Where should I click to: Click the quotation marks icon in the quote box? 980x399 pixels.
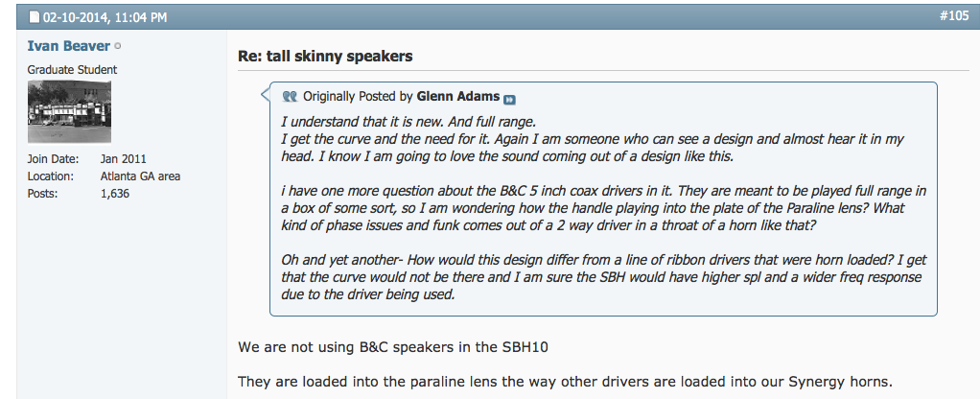coord(290,96)
